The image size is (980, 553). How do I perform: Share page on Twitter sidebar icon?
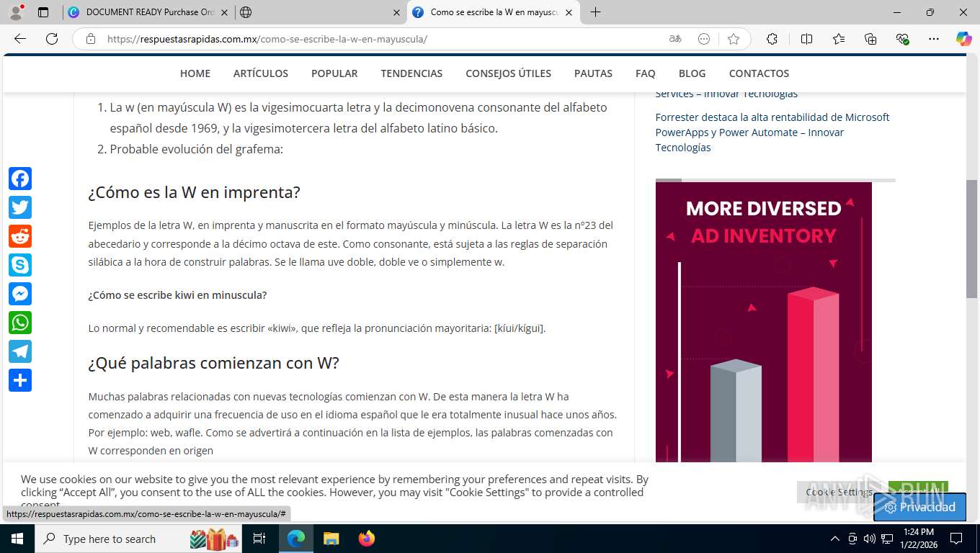click(20, 207)
